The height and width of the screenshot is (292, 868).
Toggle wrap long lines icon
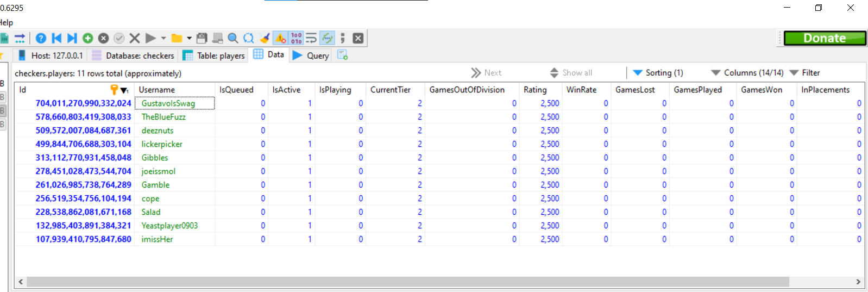311,38
